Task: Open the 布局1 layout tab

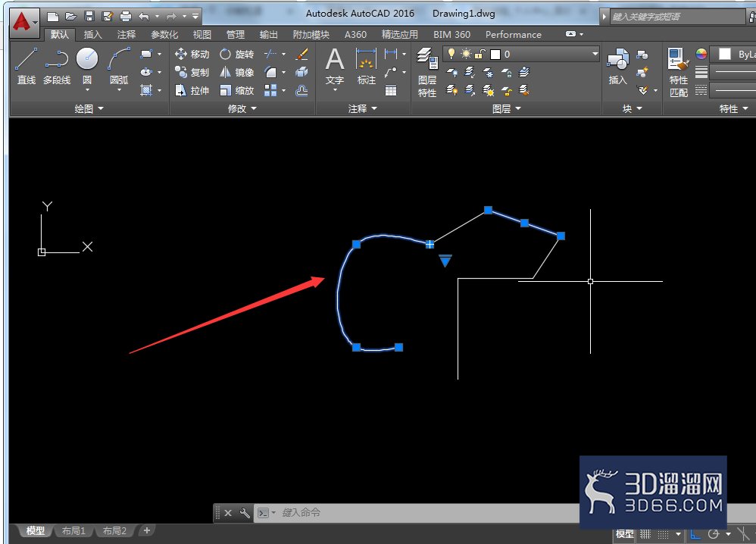Action: (x=73, y=530)
